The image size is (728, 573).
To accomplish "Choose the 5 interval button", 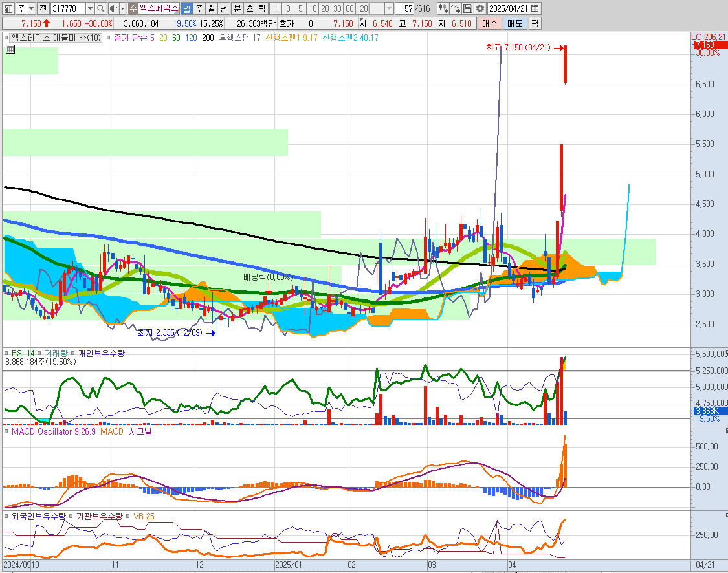I will tap(300, 8).
